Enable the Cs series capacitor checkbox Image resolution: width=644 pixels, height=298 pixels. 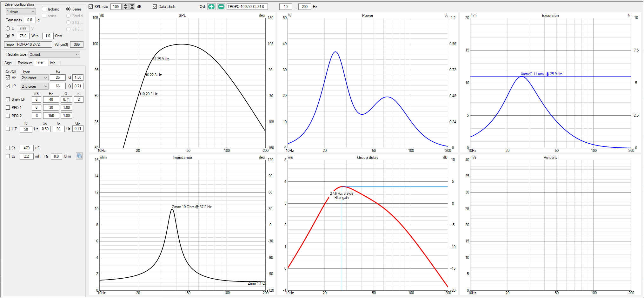pyautogui.click(x=8, y=148)
